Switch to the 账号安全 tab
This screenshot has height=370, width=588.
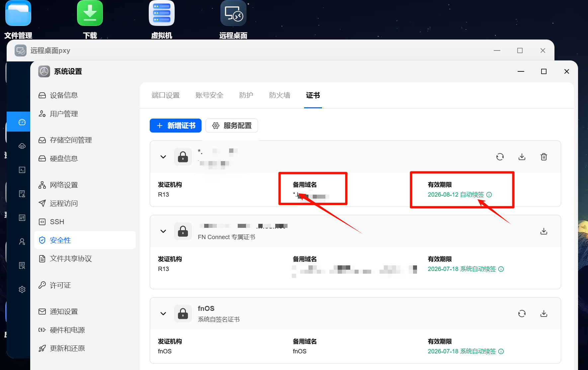(210, 95)
